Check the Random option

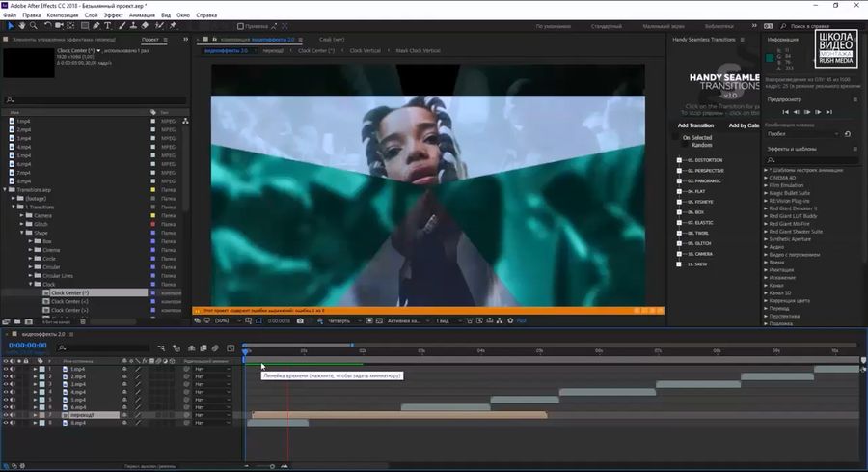686,145
